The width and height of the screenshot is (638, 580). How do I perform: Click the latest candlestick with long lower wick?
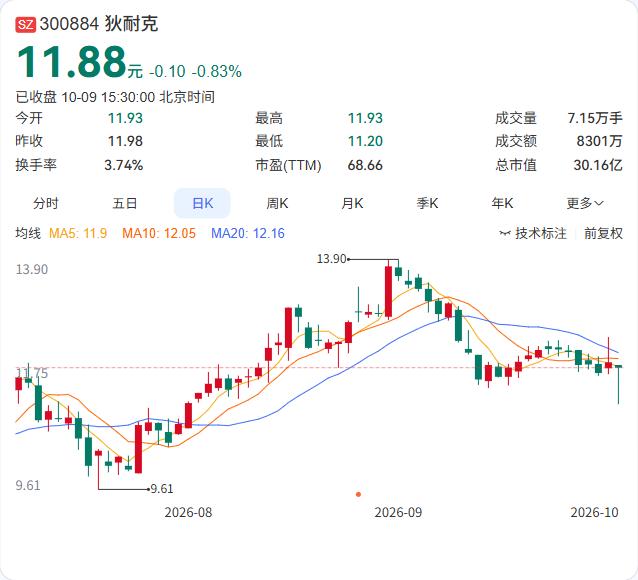click(618, 384)
